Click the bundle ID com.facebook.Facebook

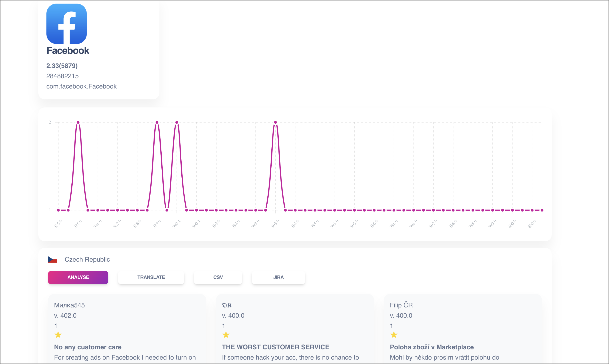82,86
